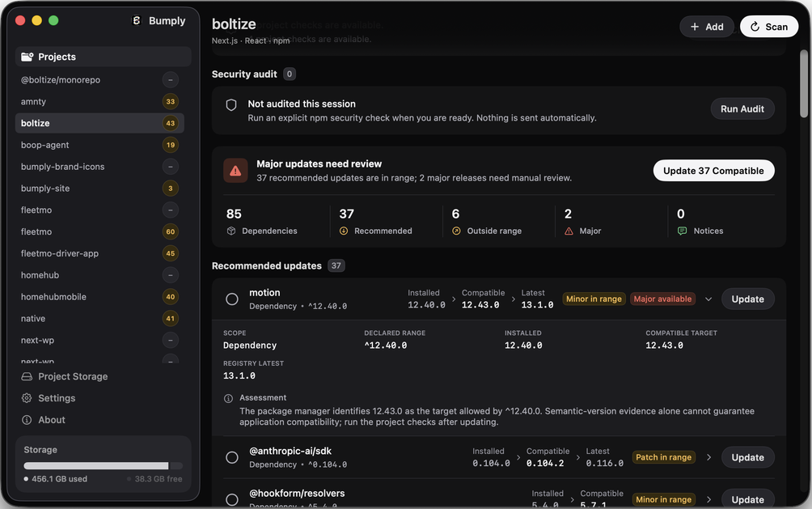
Task: Click the Minor in range tag on motion
Action: pyautogui.click(x=594, y=299)
